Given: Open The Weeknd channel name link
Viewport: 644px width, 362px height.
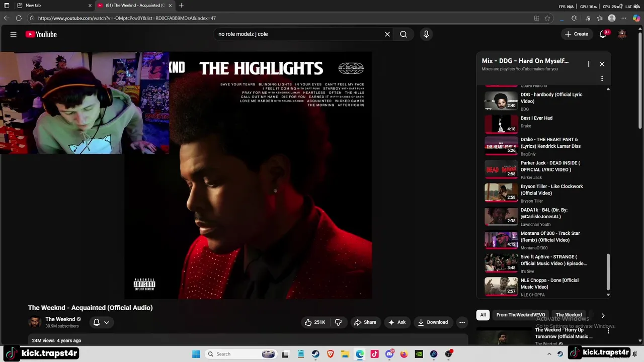Looking at the screenshot, I should tap(60, 319).
